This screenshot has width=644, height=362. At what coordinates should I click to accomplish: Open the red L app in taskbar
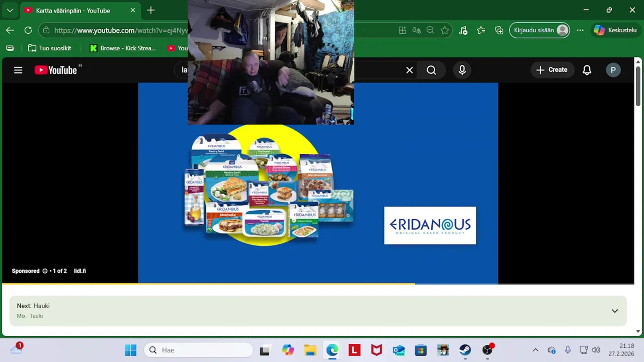(354, 350)
